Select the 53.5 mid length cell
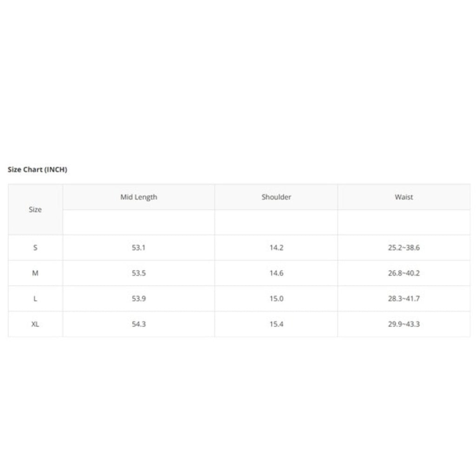This screenshot has width=476, height=476. (x=139, y=273)
